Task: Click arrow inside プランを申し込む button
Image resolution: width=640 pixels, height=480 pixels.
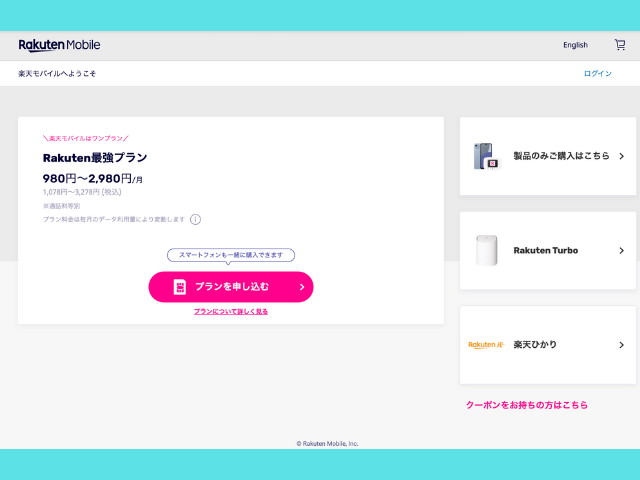Action: coord(302,287)
